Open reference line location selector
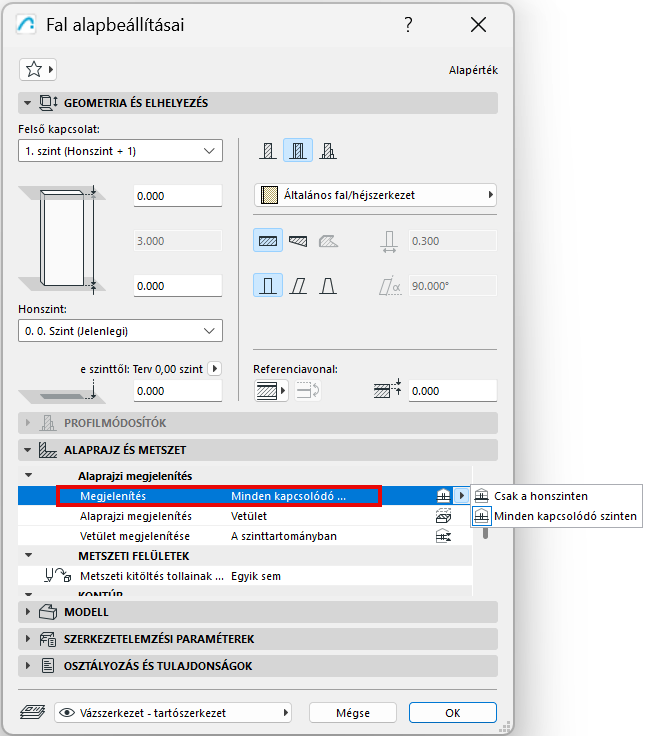The image size is (656, 736). pos(271,391)
